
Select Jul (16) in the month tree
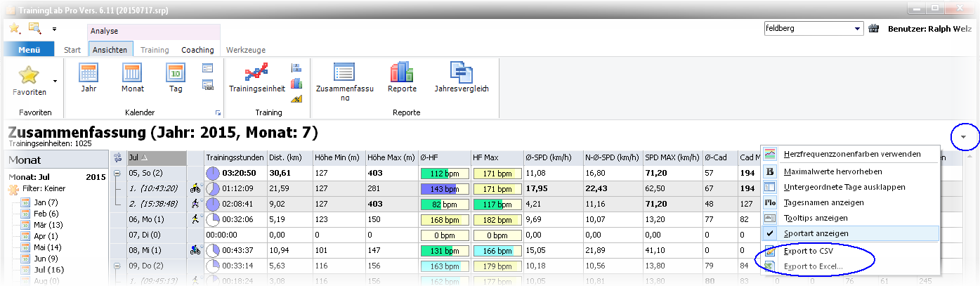(48, 269)
